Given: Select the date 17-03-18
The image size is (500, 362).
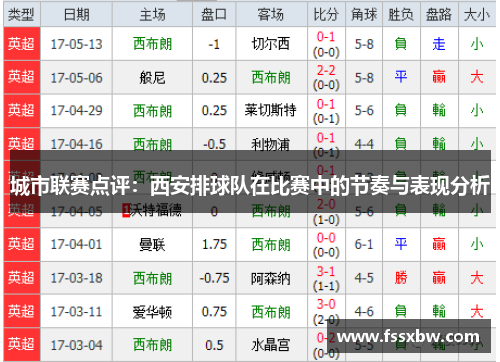Looking at the screenshot, I should (x=76, y=278).
